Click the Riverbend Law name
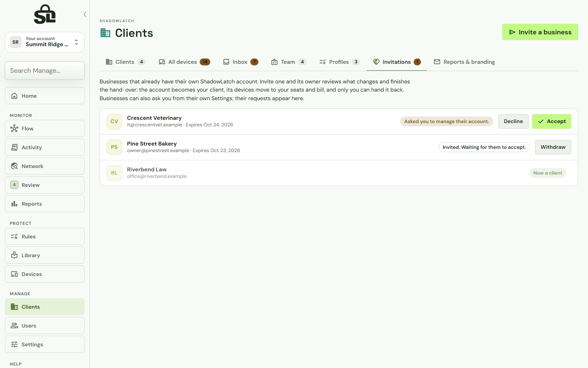588x368 pixels. click(x=147, y=169)
